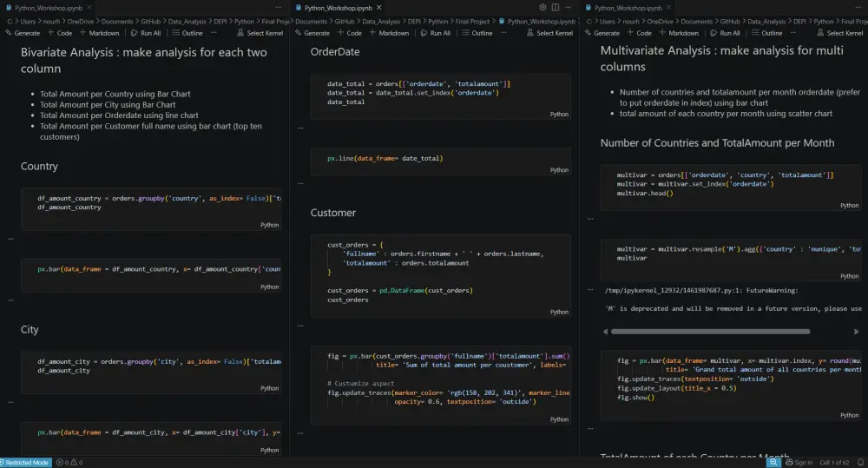Add a Markdown cell in left notebook
This screenshot has height=468, width=868.
[x=99, y=33]
